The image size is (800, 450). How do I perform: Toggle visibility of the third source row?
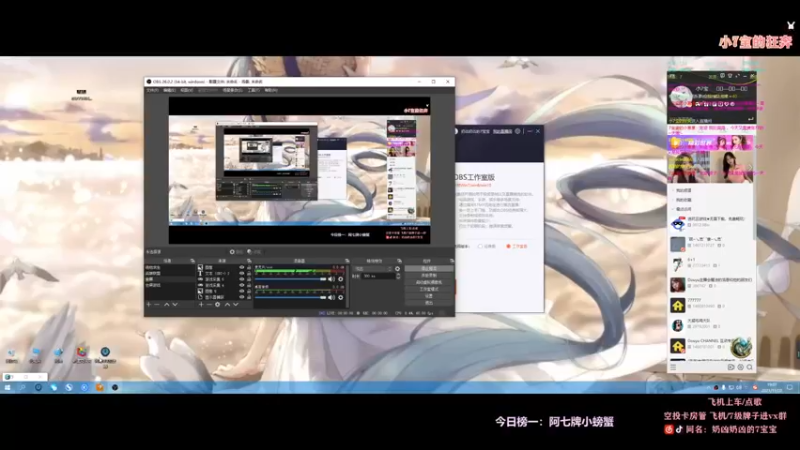[242, 279]
